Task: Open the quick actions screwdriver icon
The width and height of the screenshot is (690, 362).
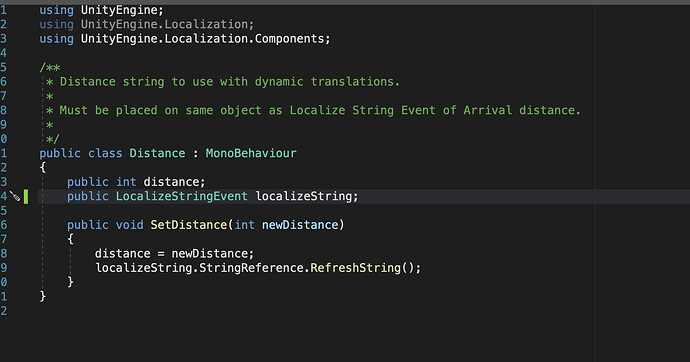Action: coord(15,196)
